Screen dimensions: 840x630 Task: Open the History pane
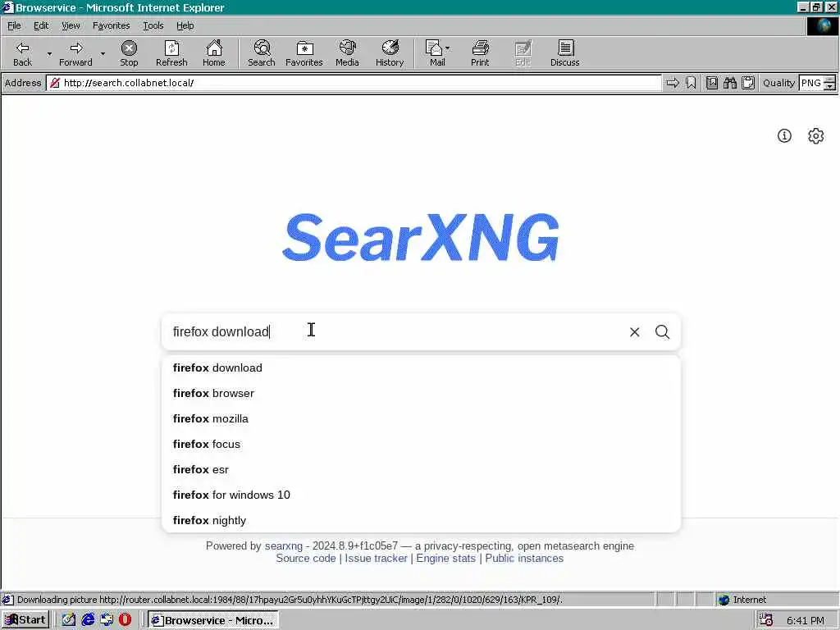(x=390, y=53)
